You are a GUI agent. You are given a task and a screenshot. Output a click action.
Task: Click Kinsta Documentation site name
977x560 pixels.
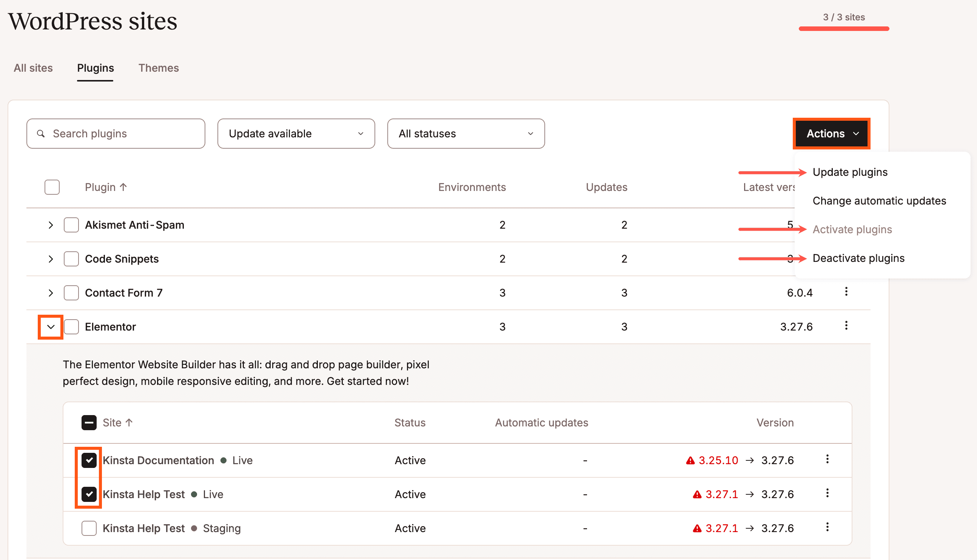(158, 460)
